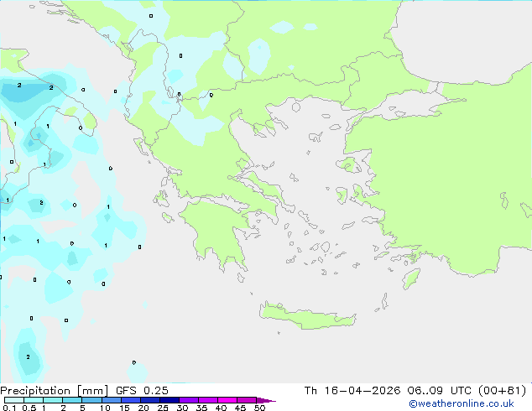The width and height of the screenshot is (532, 411).
Task: Click the 30 legend scale label
Action: point(182,408)
